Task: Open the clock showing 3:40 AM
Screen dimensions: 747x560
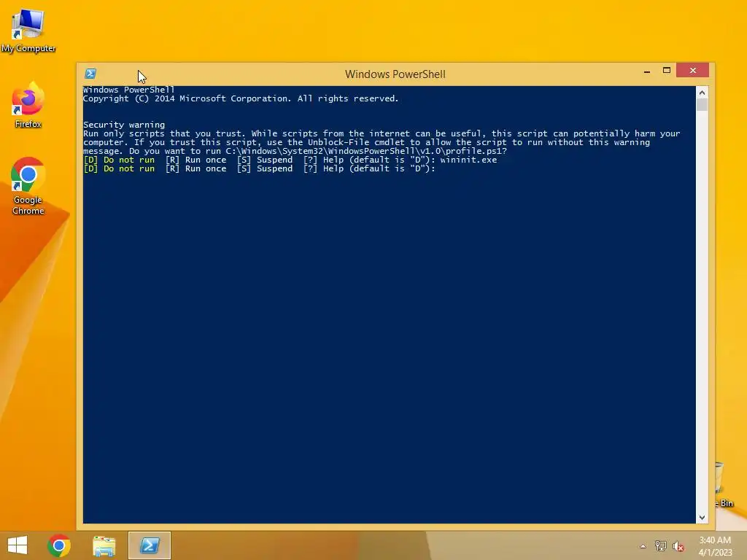Action: tap(715, 546)
